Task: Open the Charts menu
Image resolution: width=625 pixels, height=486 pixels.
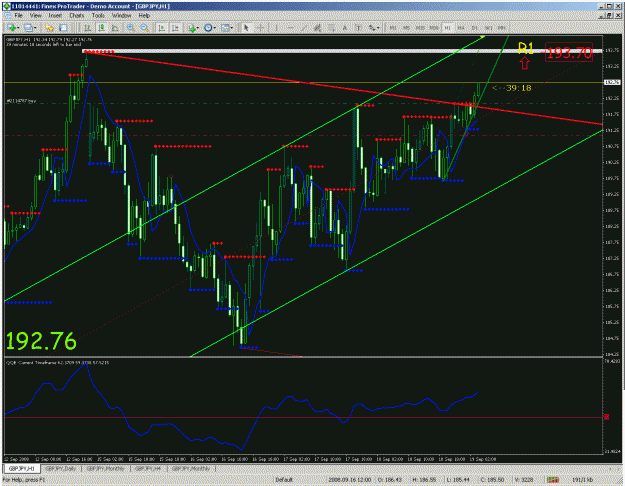Action: click(77, 16)
